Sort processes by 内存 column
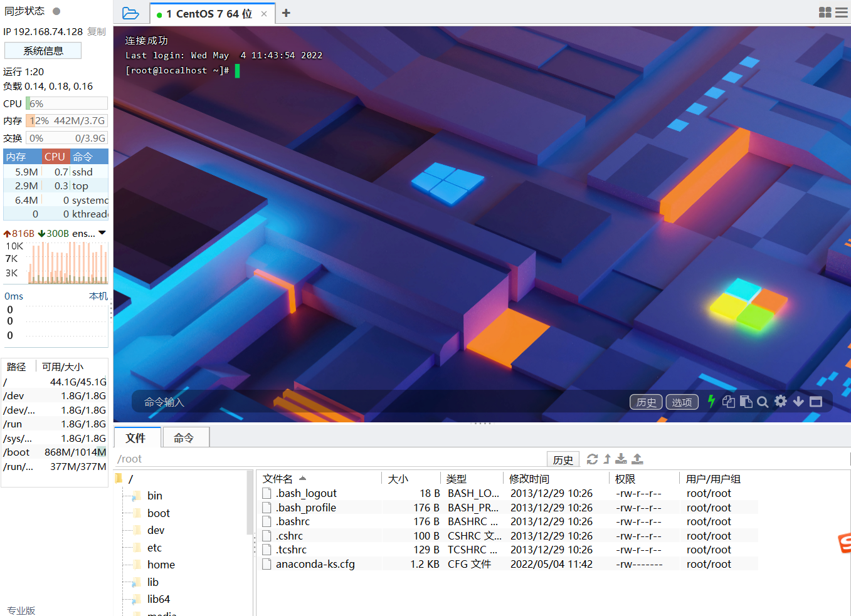This screenshot has height=616, width=851. tap(23, 157)
